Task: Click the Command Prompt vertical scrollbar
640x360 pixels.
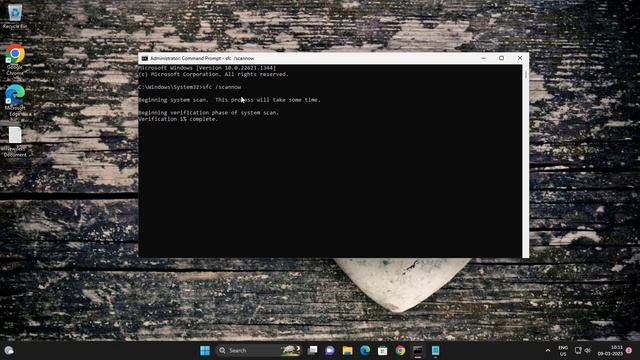Action: click(525, 161)
